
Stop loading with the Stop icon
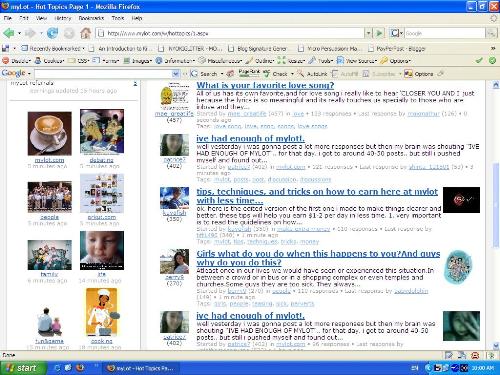(x=69, y=33)
